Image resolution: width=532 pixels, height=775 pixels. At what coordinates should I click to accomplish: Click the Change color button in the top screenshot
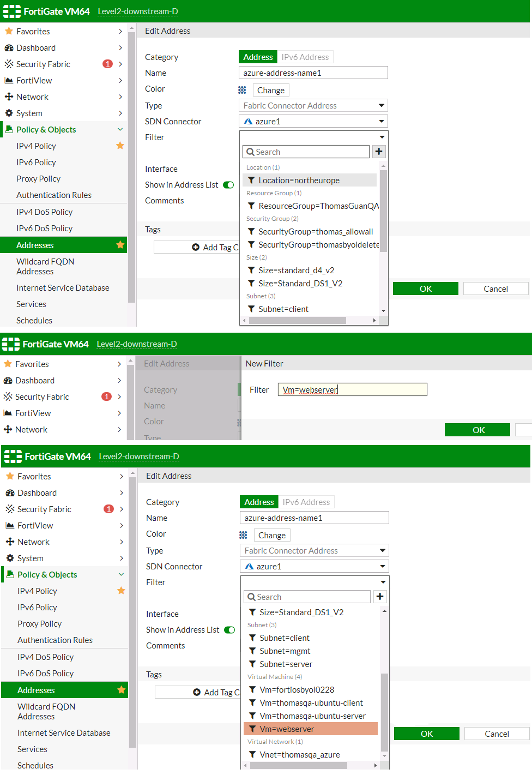pos(271,90)
